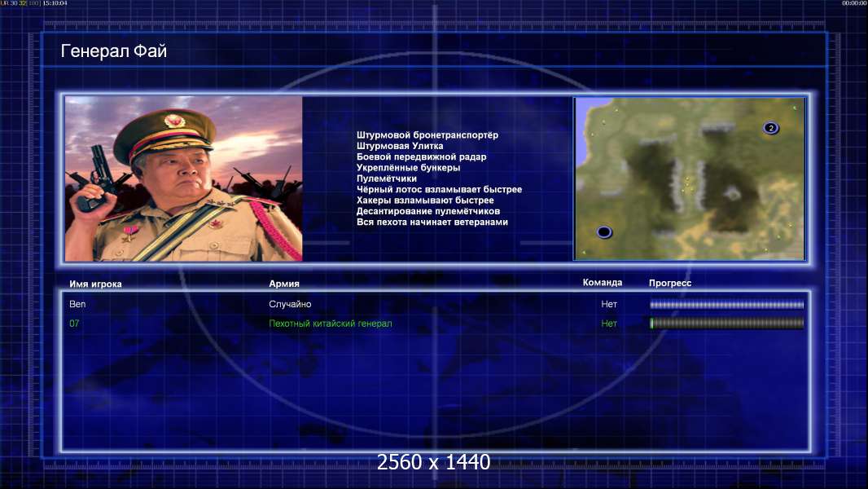The width and height of the screenshot is (868, 489).
Task: Click 'Боевой передвижной радар' ability line
Action: click(x=421, y=156)
